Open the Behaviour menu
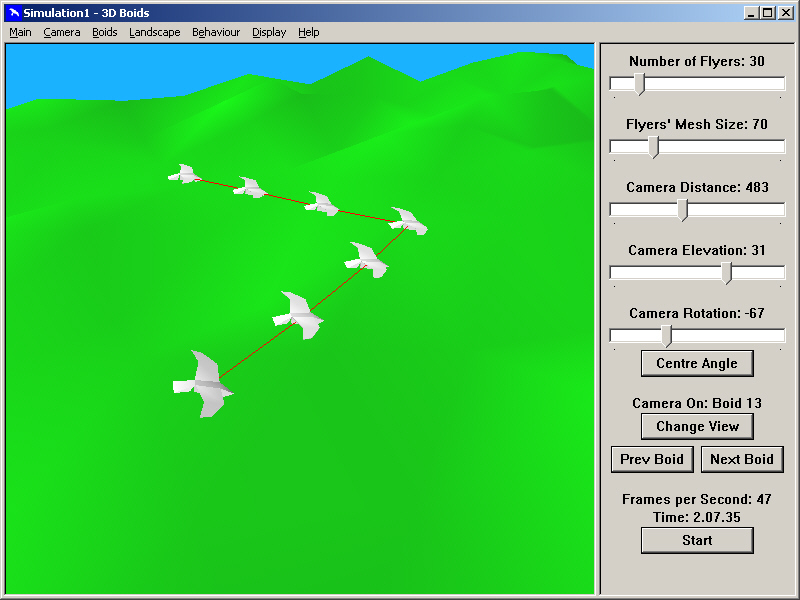 point(216,32)
